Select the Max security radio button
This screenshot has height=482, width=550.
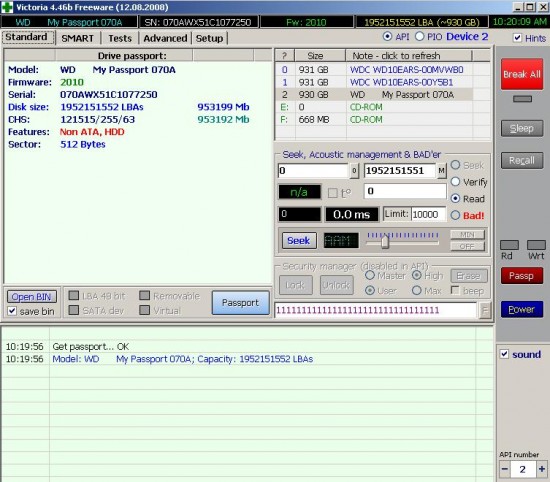(416, 290)
